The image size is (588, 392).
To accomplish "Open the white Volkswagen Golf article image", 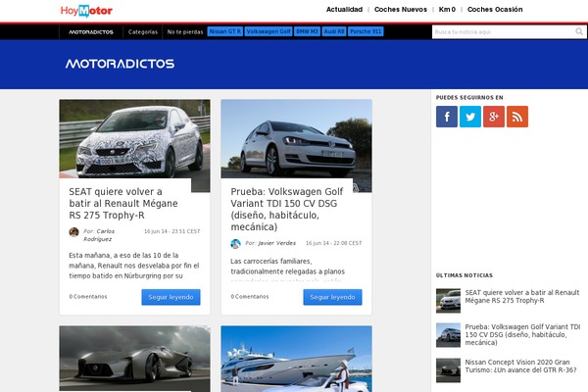I will point(296,139).
